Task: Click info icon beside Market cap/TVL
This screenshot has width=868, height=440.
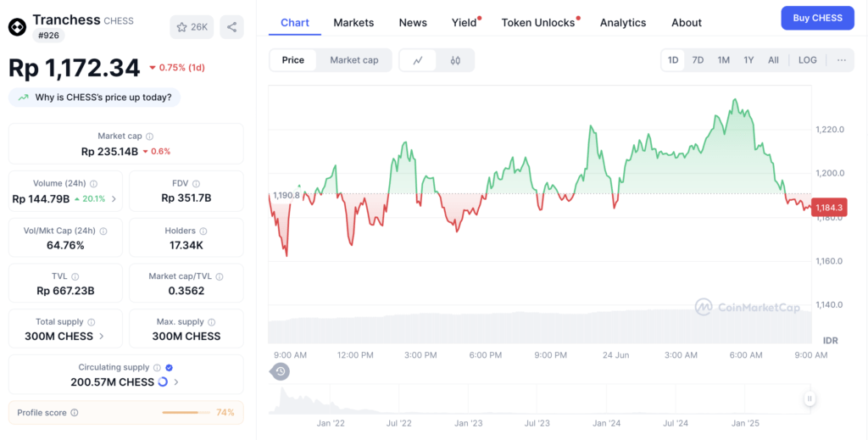Action: (x=220, y=276)
